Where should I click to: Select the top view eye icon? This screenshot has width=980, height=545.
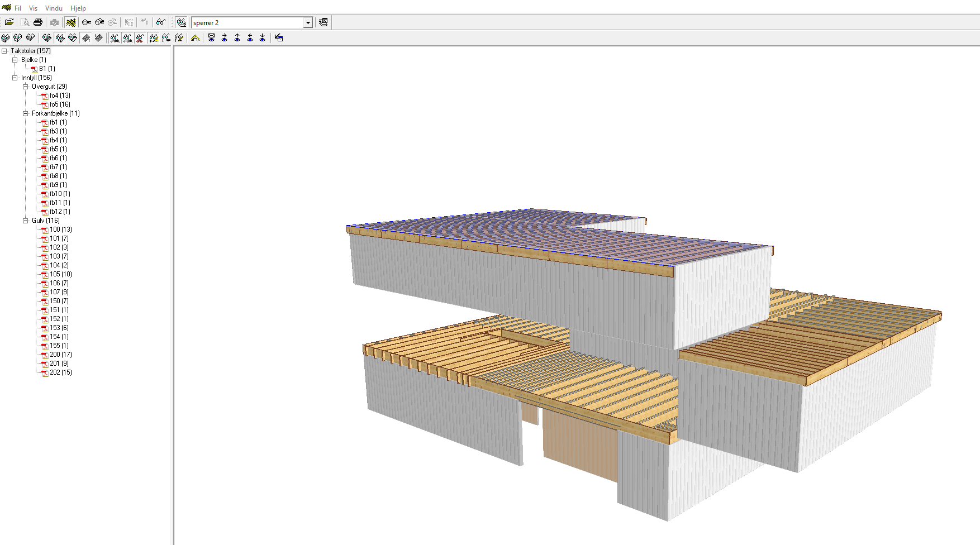(x=211, y=37)
